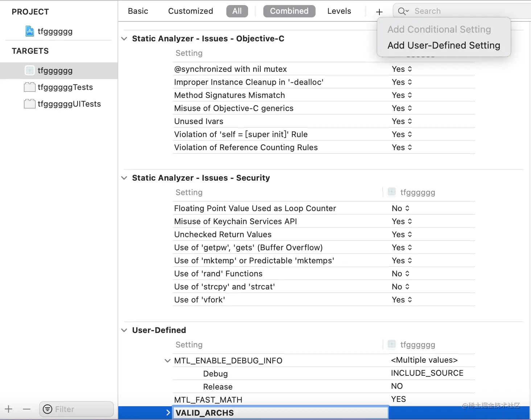The image size is (531, 420).
Task: Click the VALID_ARCHS name edit field
Action: tap(281, 413)
